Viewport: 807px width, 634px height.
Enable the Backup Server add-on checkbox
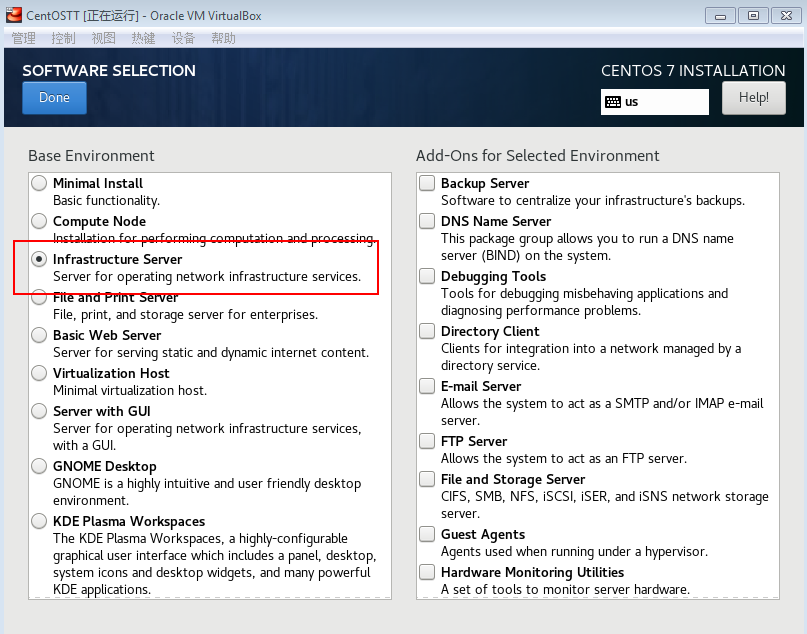[x=427, y=183]
